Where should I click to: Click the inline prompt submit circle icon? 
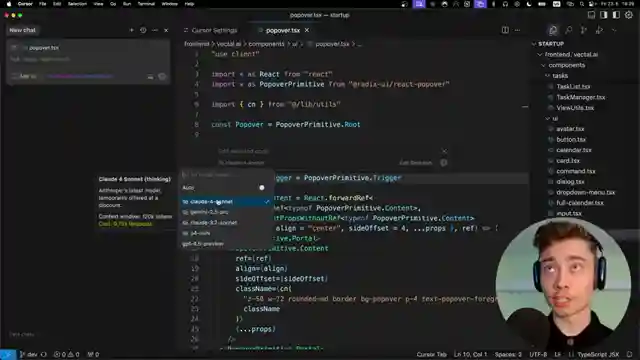[444, 163]
